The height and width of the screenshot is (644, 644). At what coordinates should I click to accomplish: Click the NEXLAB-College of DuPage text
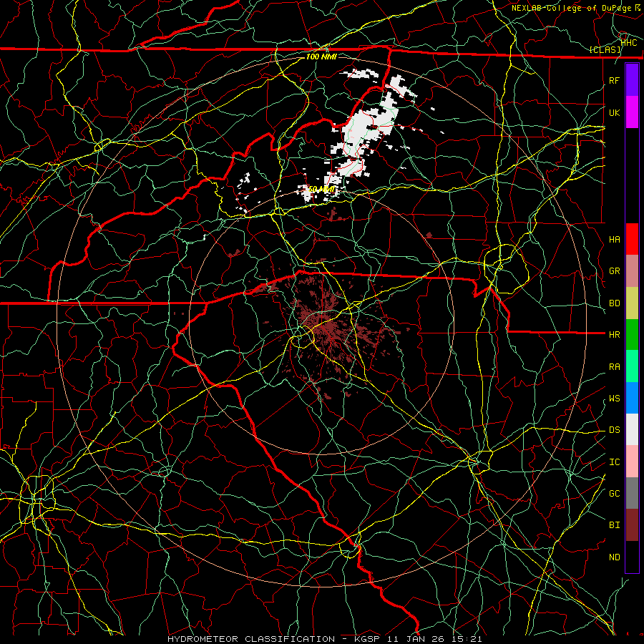pos(570,8)
